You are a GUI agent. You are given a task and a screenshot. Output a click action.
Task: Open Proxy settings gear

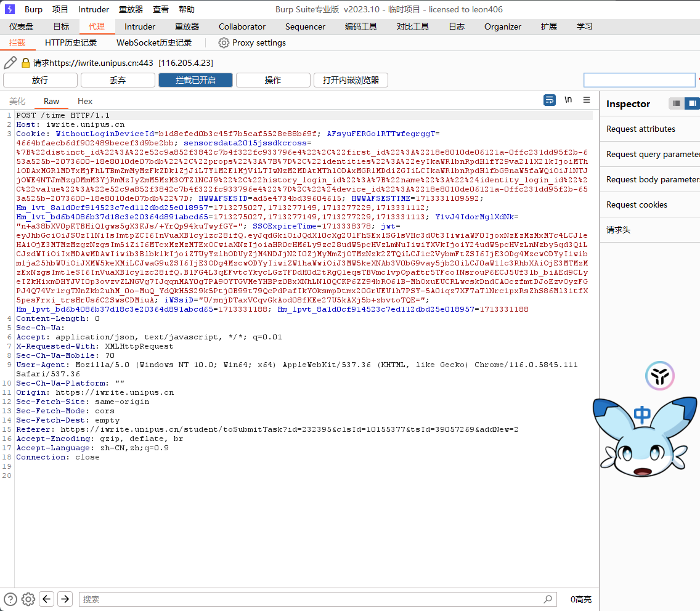[x=224, y=43]
